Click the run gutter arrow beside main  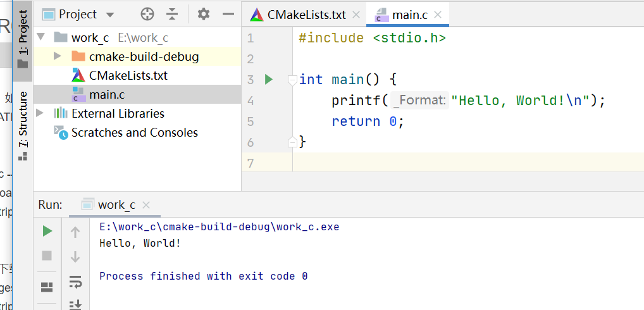(268, 80)
